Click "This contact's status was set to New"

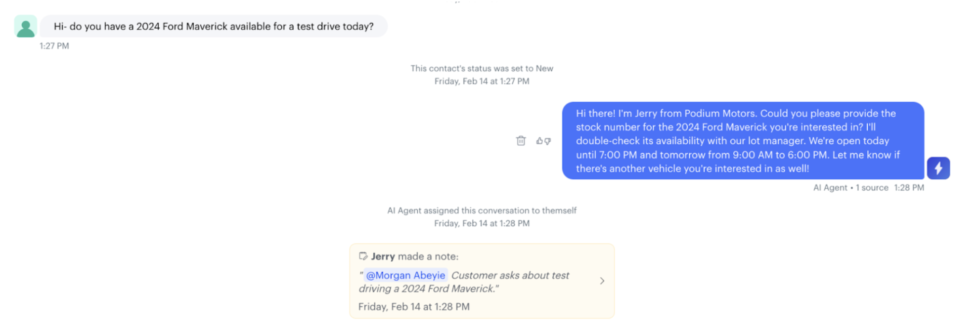coord(482,69)
